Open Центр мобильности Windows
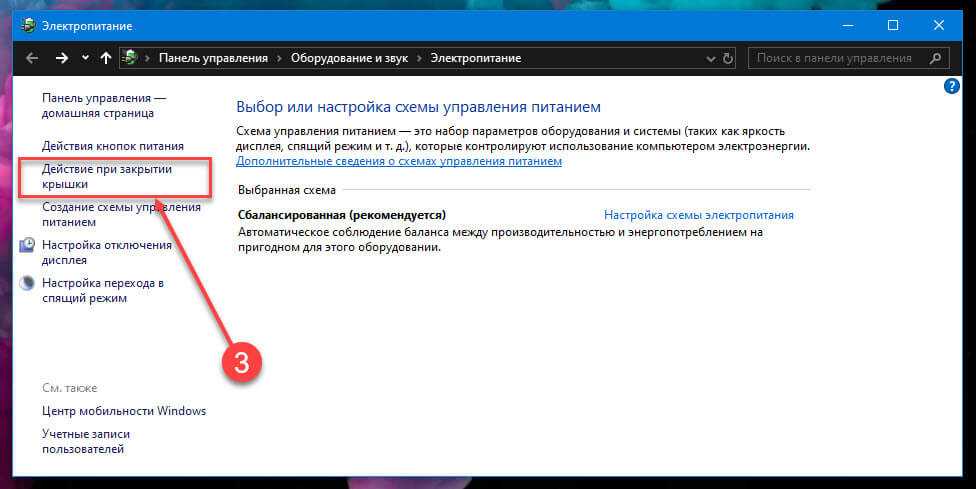Viewport: 976px width, 489px height. [124, 411]
